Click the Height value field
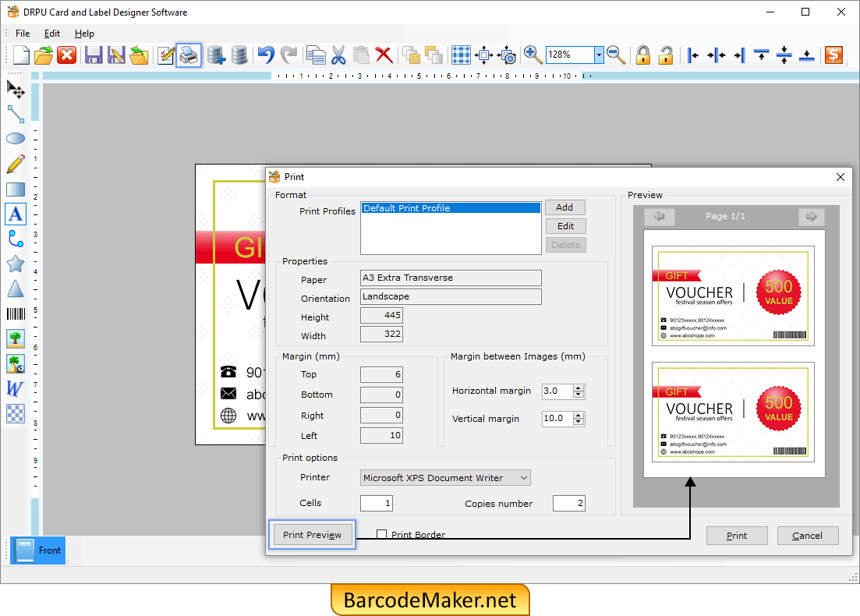The height and width of the screenshot is (616, 860). [381, 315]
